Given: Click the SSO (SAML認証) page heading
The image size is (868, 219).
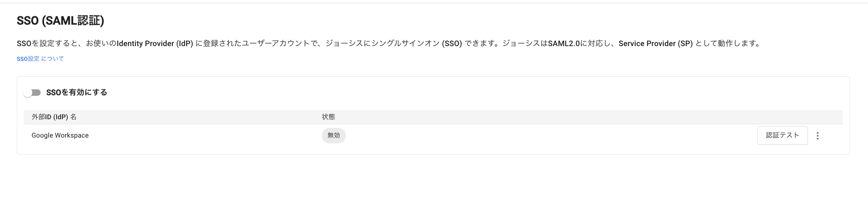Looking at the screenshot, I should coord(60,21).
